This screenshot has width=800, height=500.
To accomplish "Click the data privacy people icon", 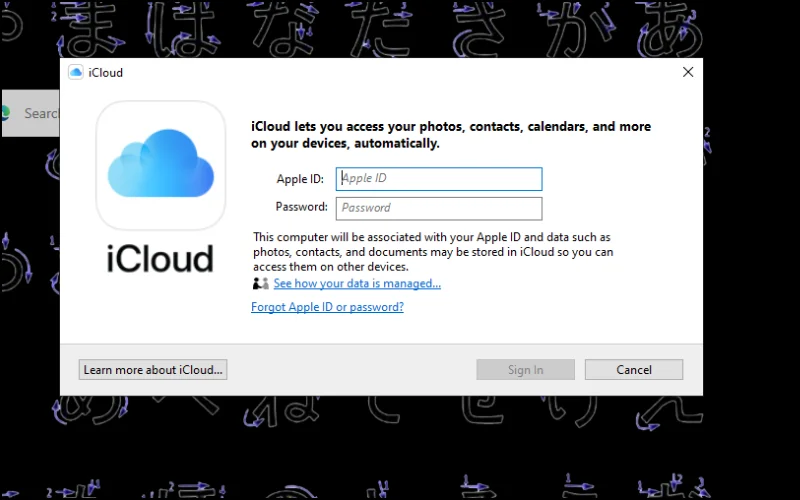I will point(260,283).
